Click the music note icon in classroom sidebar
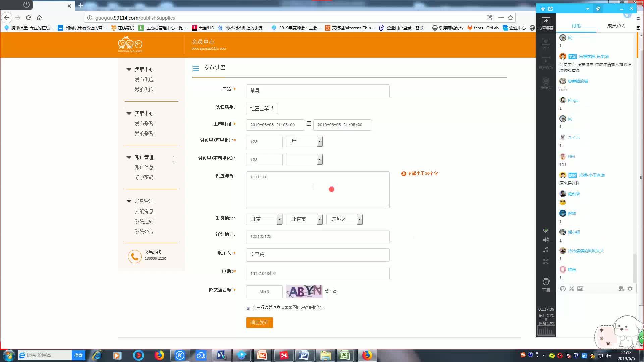 (546, 250)
